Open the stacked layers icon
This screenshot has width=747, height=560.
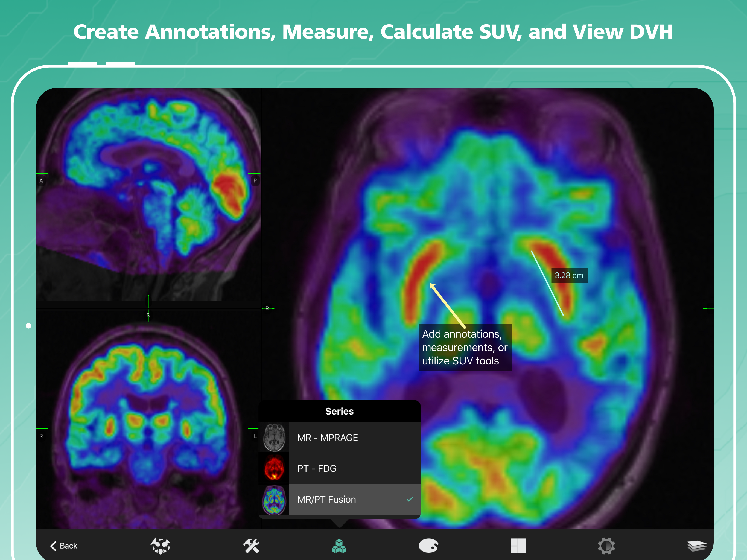pos(696,546)
